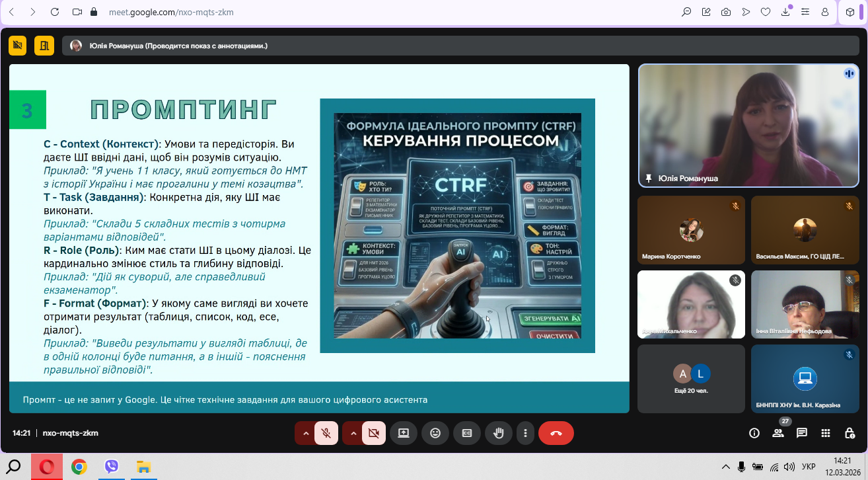868x480 pixels.
Task: Open the chat panel
Action: (802, 433)
